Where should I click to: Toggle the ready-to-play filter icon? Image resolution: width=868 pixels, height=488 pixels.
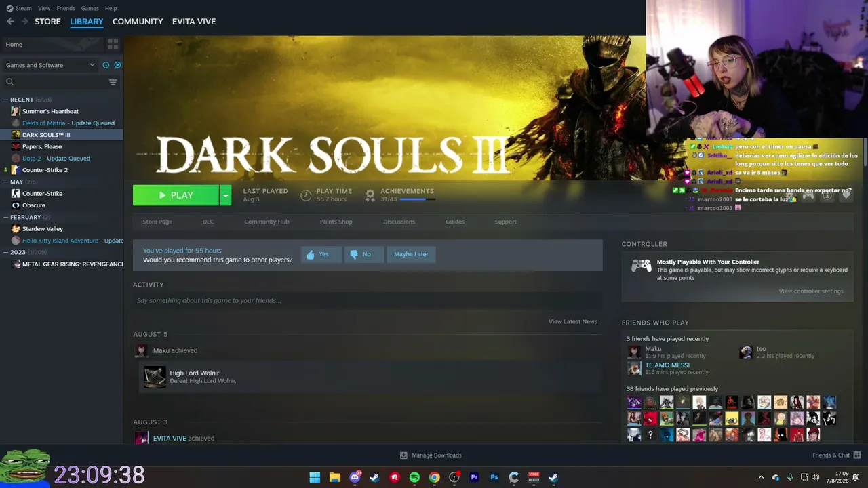[117, 65]
